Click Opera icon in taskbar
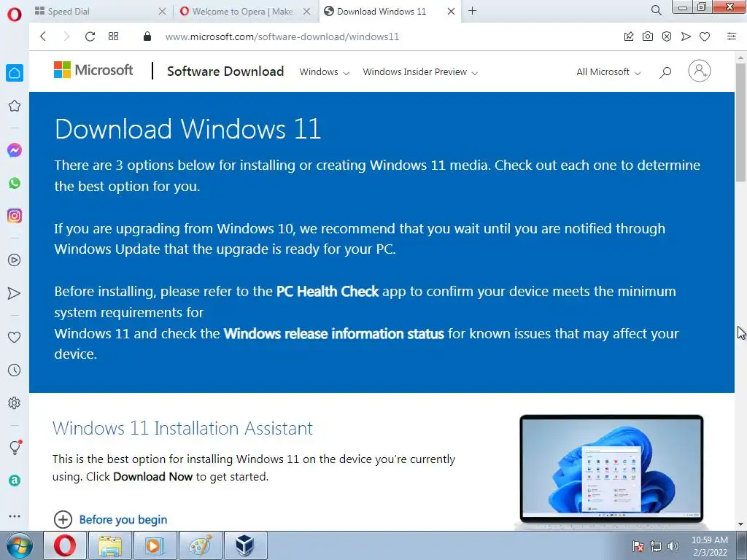 (65, 545)
